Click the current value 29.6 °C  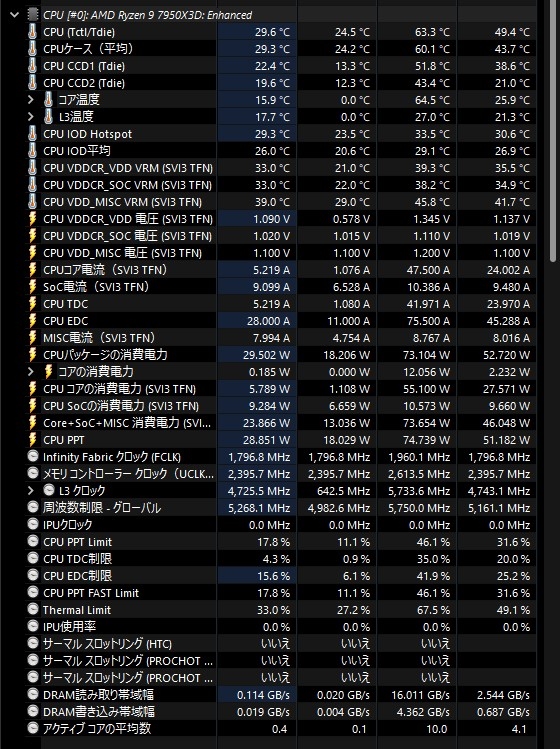272,32
